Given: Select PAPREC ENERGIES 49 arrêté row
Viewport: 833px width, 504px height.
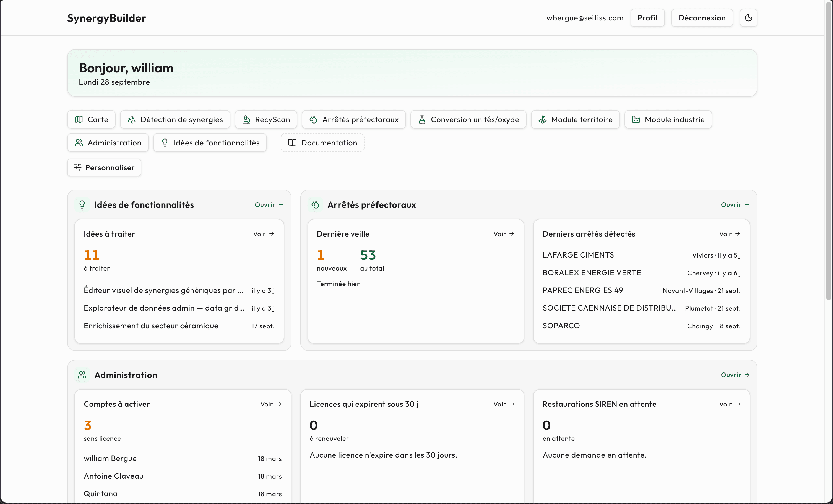Looking at the screenshot, I should click(x=641, y=290).
